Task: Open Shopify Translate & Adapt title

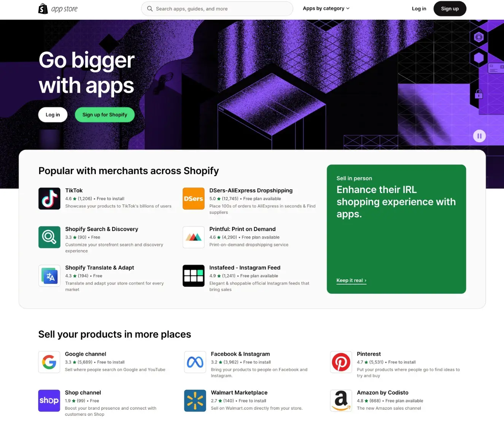Action: click(x=100, y=268)
